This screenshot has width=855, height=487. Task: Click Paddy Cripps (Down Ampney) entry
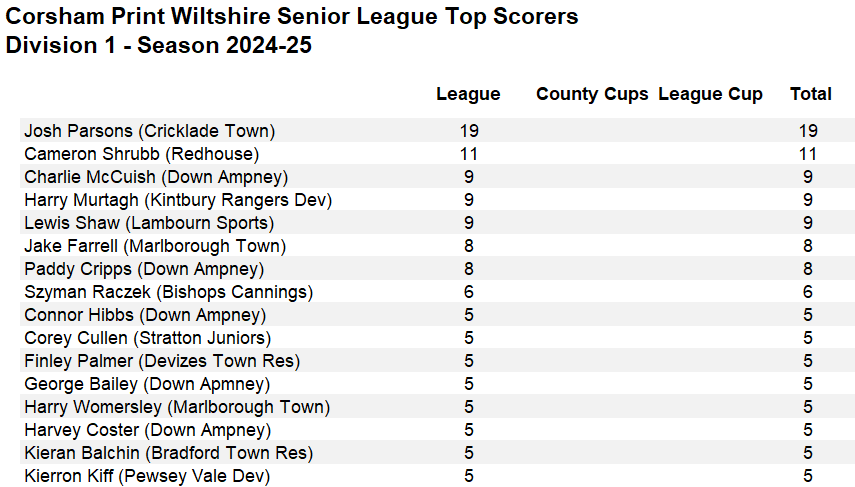(144, 269)
